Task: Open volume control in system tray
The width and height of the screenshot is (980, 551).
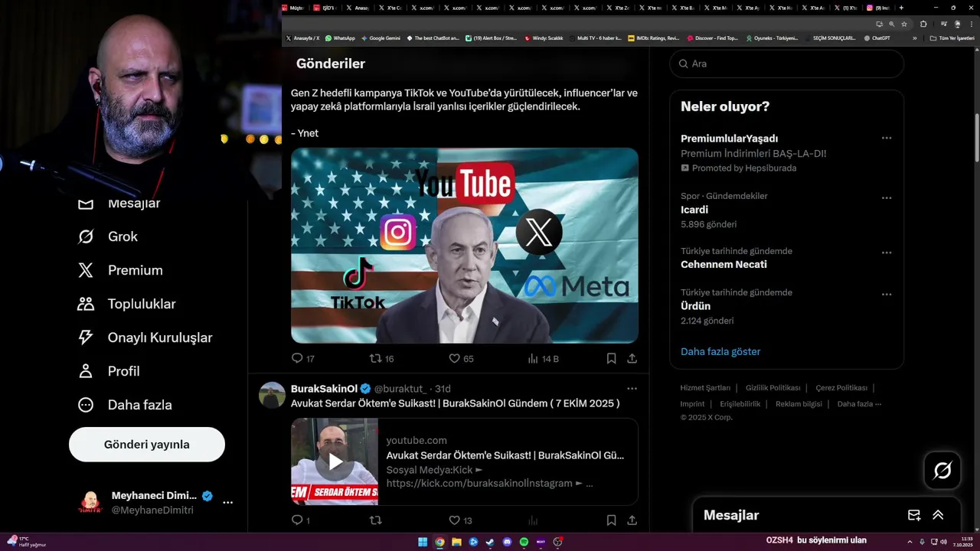Action: (943, 542)
